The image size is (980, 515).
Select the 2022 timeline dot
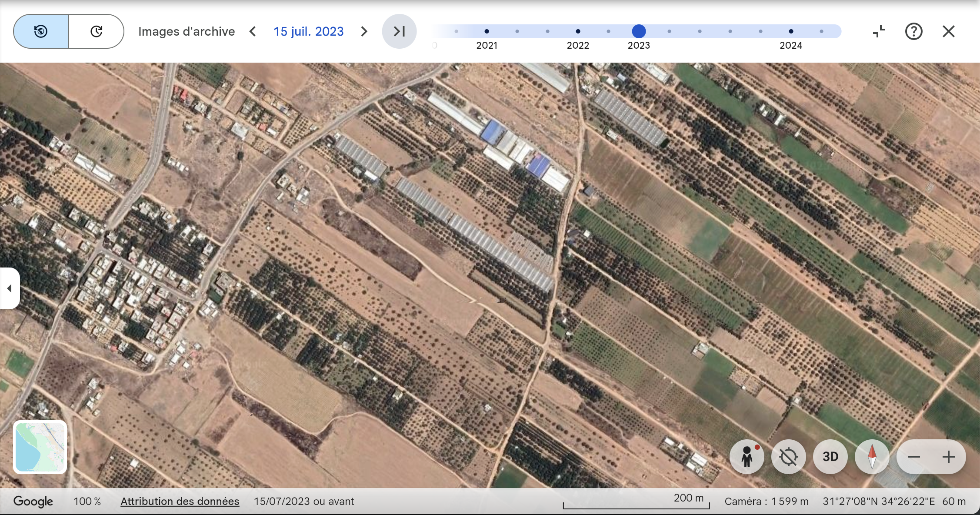point(578,31)
